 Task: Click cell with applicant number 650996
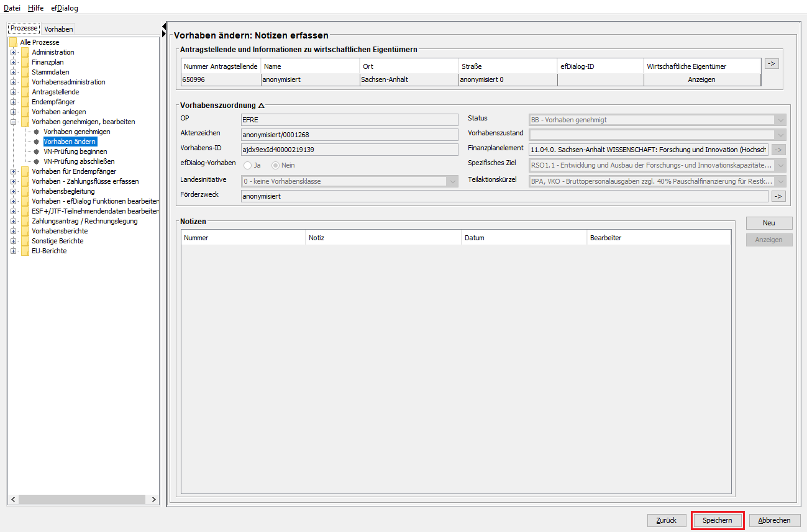[x=221, y=79]
